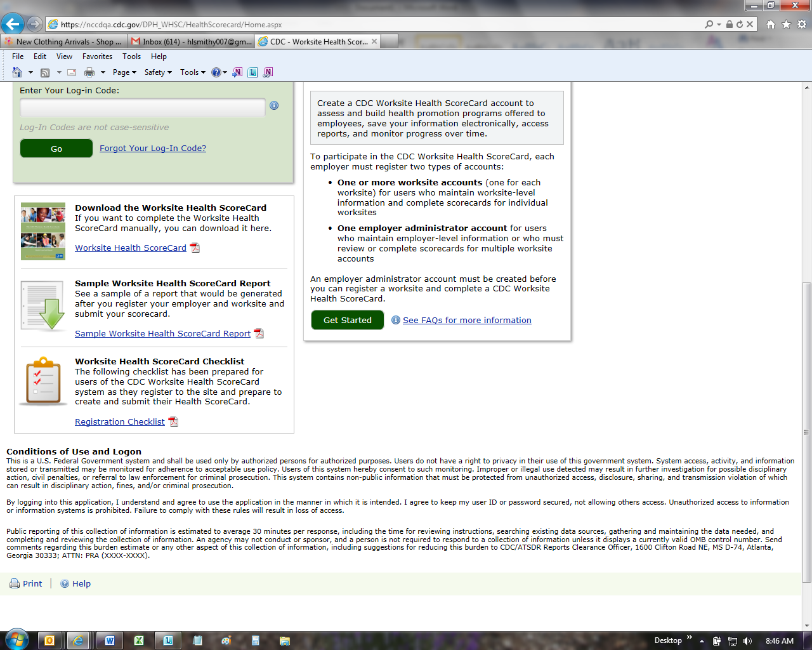Click the info icon beside the Log-in Code field
Viewport: 812px width, 650px height.
(274, 105)
